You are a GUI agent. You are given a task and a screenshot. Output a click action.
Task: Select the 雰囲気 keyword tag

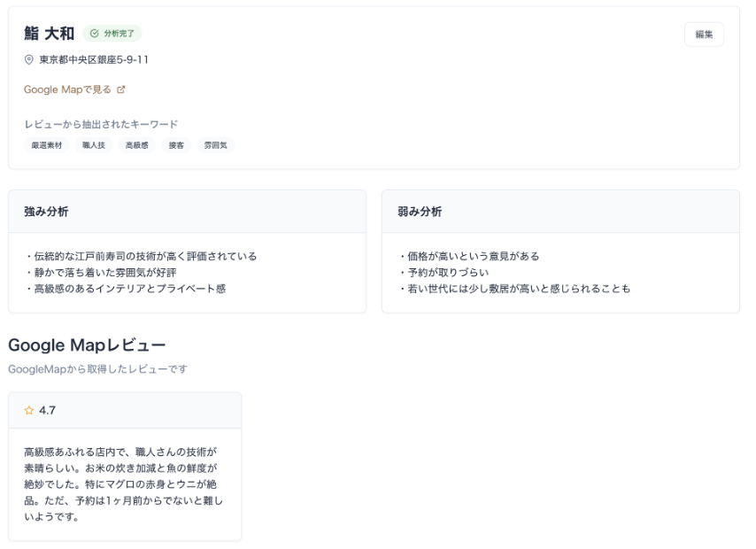pyautogui.click(x=215, y=145)
